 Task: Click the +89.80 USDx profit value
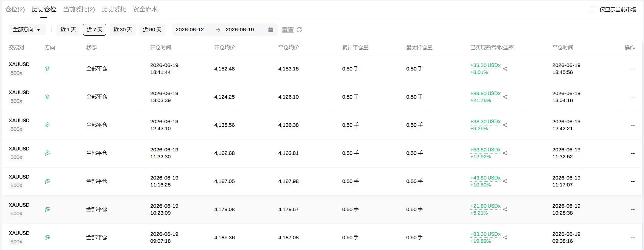point(485,93)
